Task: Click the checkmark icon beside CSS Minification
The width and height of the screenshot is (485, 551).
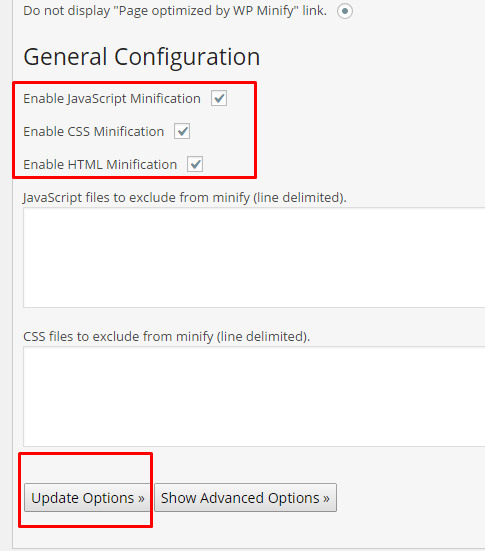Action: pos(182,131)
